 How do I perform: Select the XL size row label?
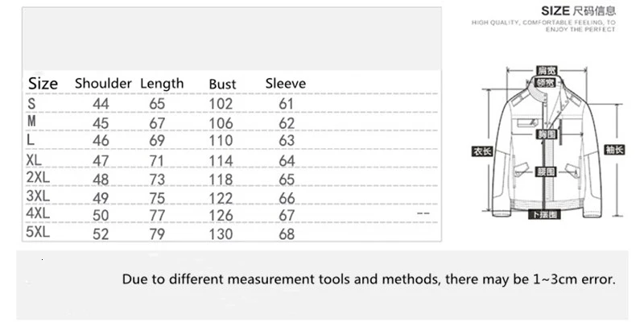(x=34, y=159)
